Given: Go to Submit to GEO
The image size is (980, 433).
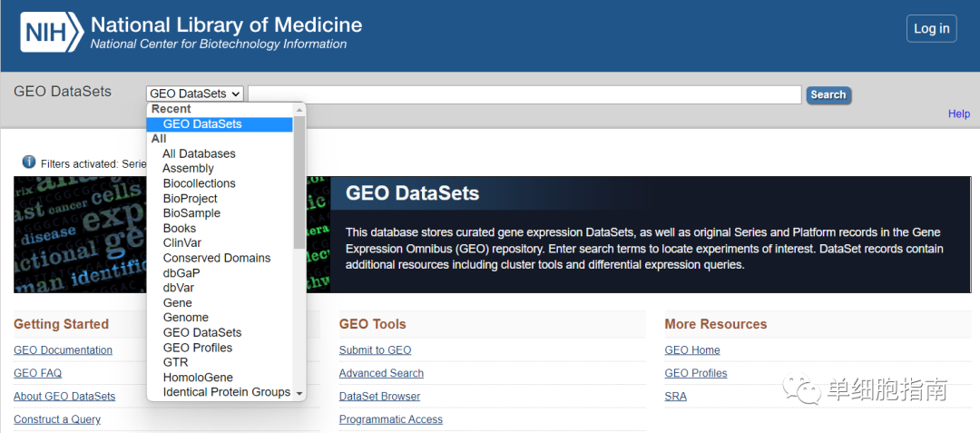Looking at the screenshot, I should pyautogui.click(x=375, y=350).
